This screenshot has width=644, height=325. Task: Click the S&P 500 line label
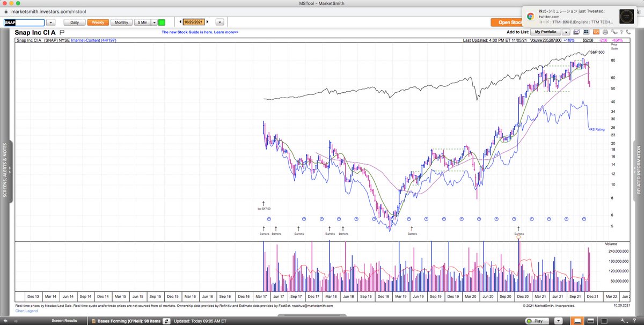[x=597, y=52]
